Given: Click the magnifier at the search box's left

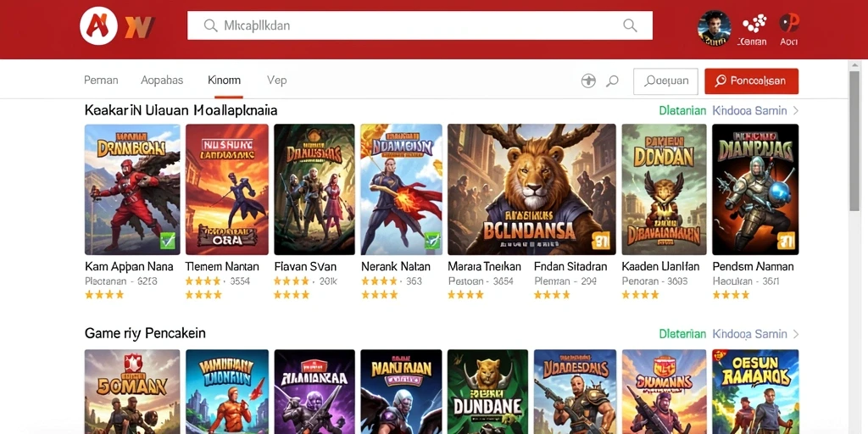Looking at the screenshot, I should click(x=210, y=25).
